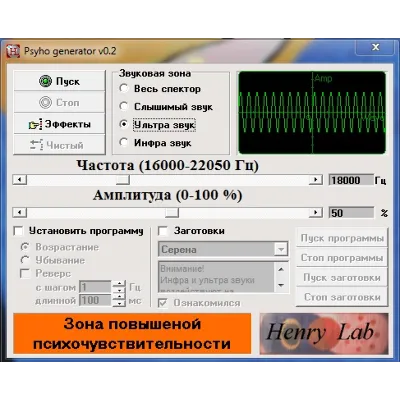Click the Пуск заготовки button
The image size is (400, 400).
pos(342,277)
